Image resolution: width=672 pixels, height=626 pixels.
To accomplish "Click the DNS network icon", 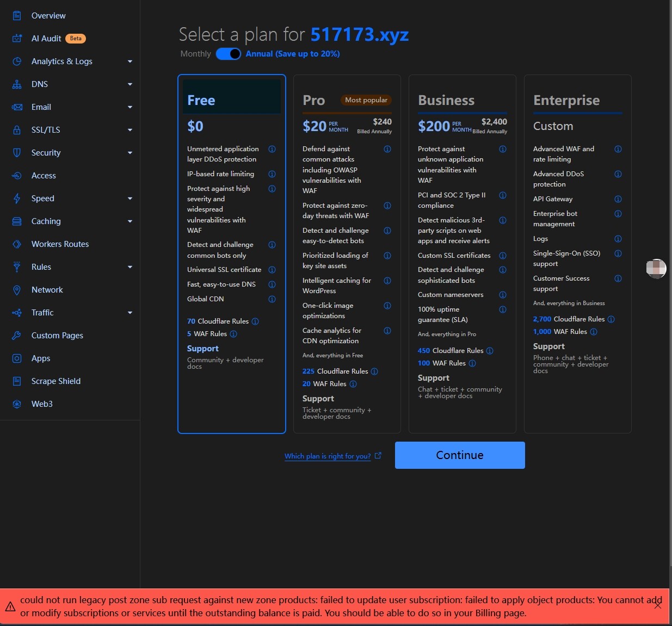I will point(17,84).
